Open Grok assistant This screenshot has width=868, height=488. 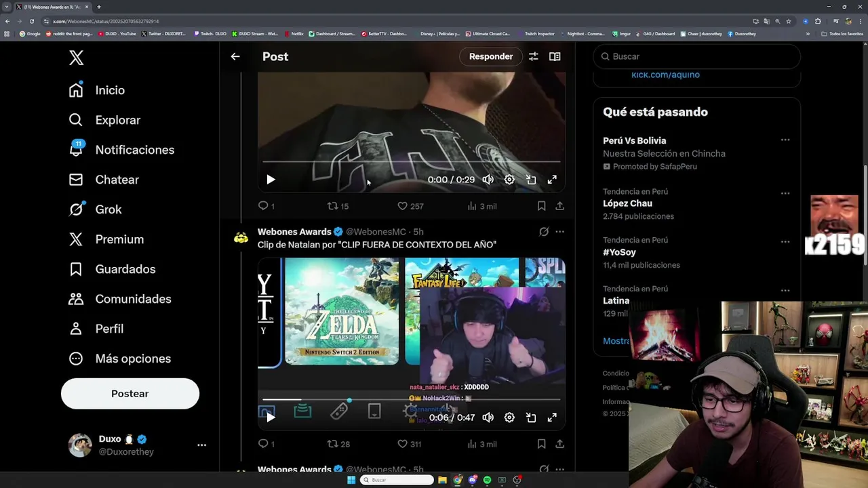coord(95,209)
